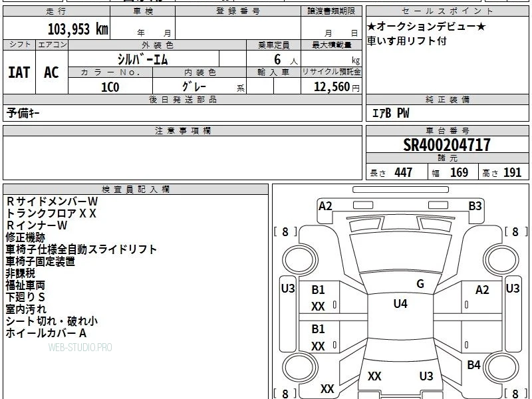Click the 車検 header cell

click(143, 11)
